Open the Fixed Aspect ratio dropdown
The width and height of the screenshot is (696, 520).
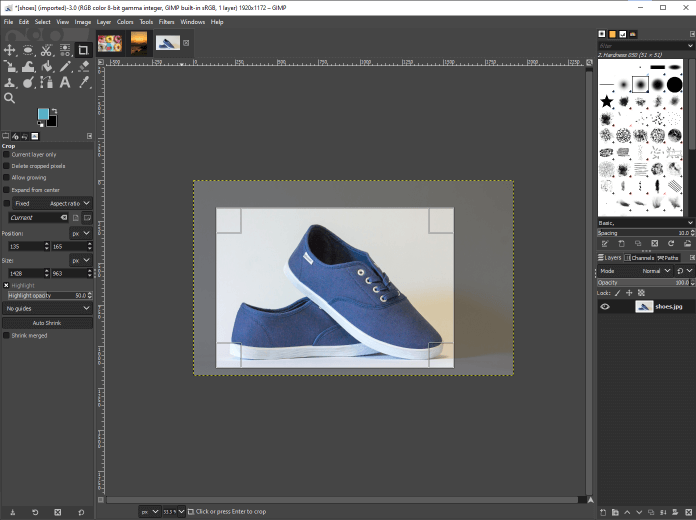pyautogui.click(x=52, y=203)
